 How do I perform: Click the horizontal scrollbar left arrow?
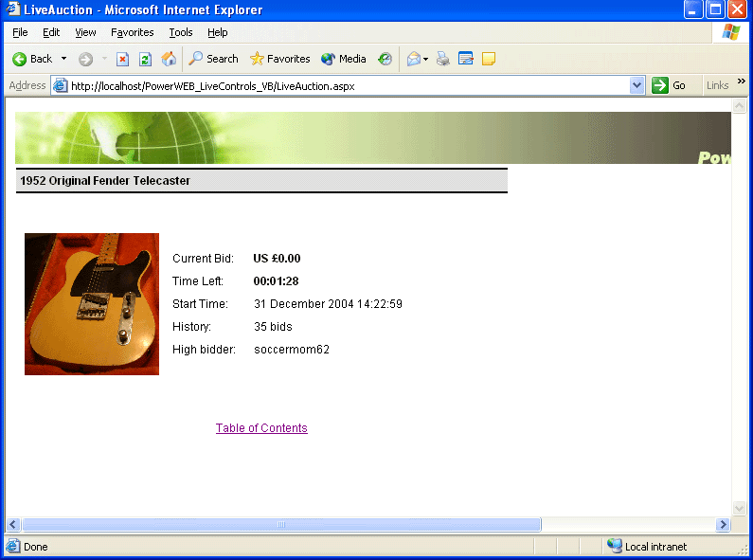click(x=13, y=524)
